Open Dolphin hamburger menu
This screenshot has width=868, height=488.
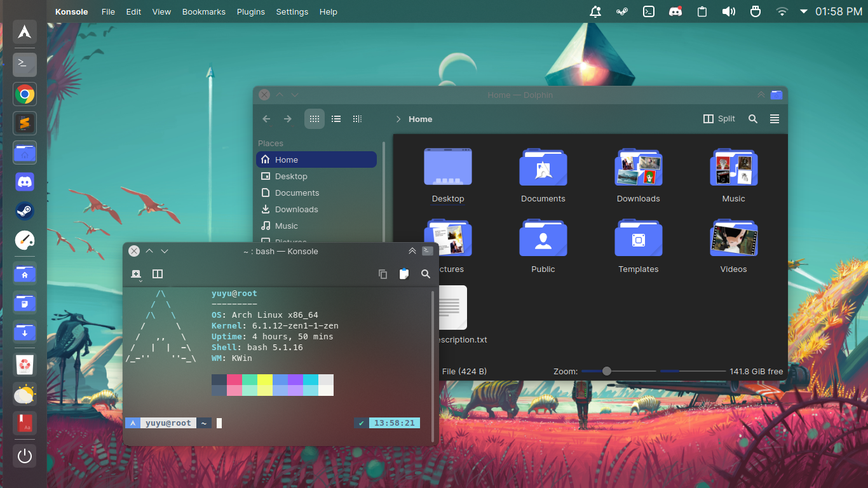[775, 119]
